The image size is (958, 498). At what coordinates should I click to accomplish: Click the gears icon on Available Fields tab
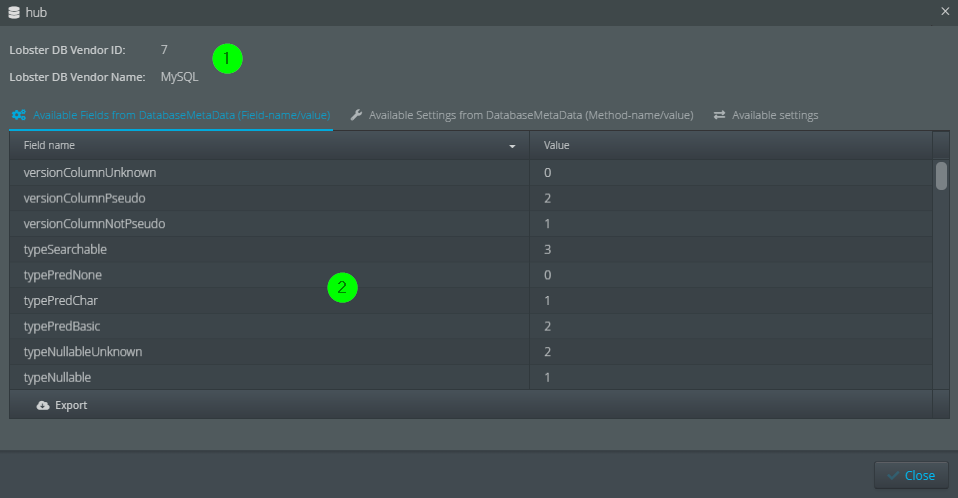click(18, 115)
